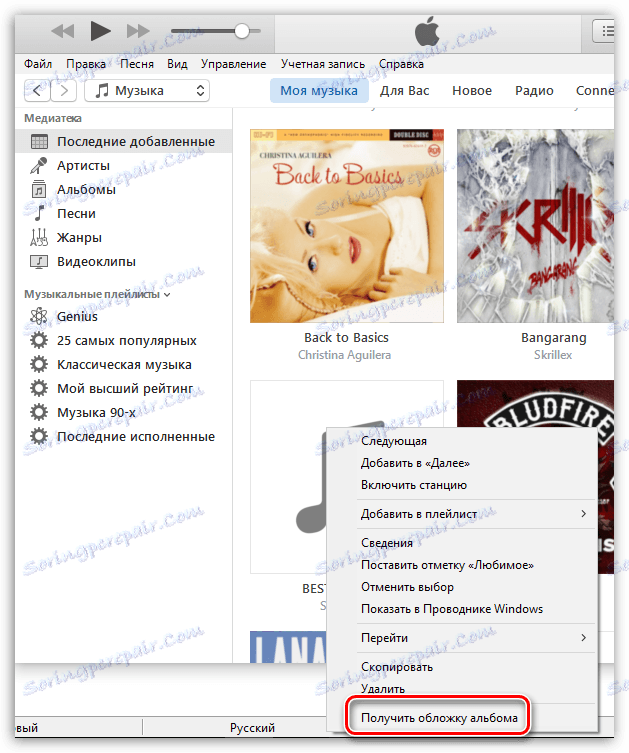
Task: Open the Музыка media type dropdown
Action: (x=147, y=90)
